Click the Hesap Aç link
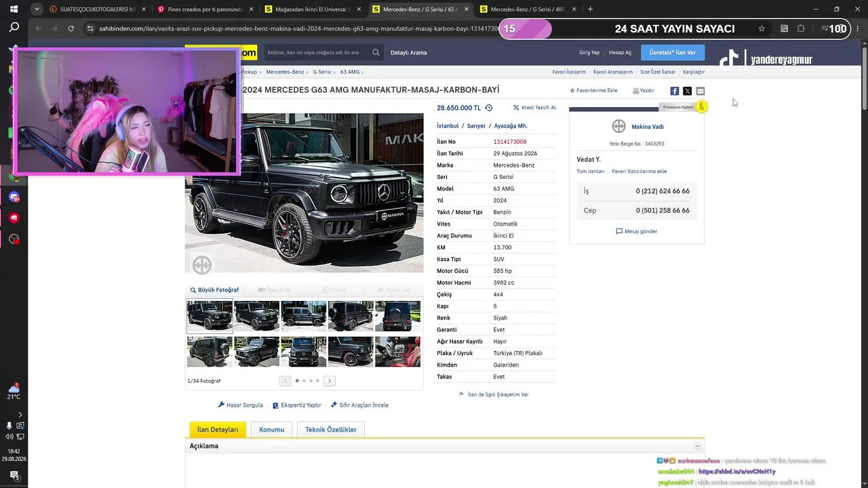Viewport: 868px width, 488px height. (620, 53)
